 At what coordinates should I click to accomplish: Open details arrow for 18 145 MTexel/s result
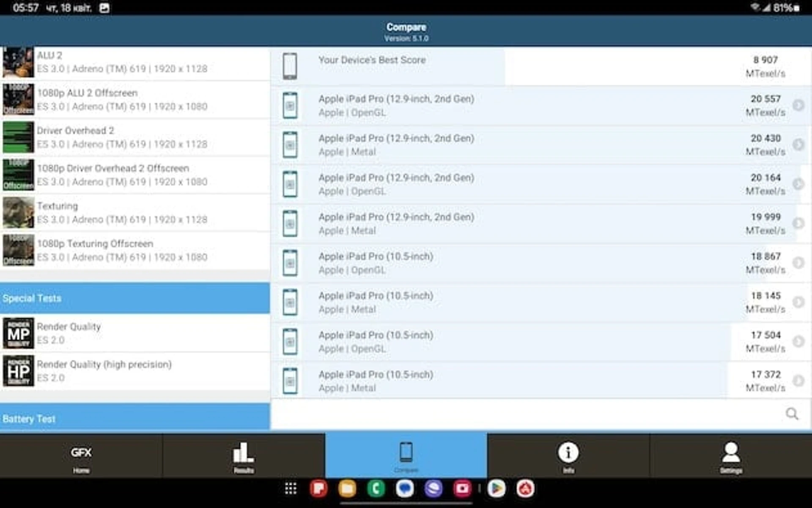click(798, 302)
